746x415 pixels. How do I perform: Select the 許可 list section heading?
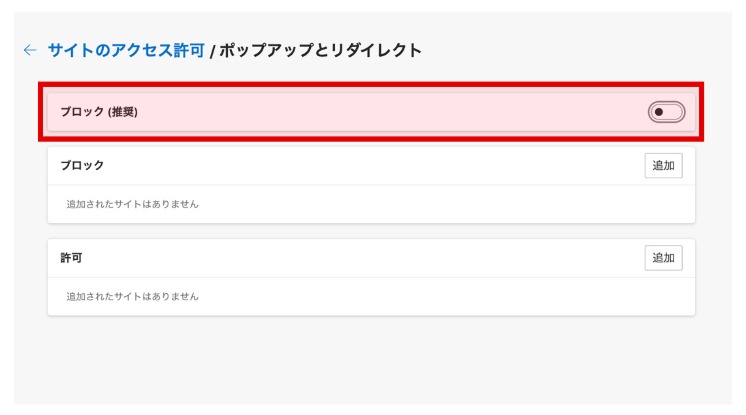71,258
